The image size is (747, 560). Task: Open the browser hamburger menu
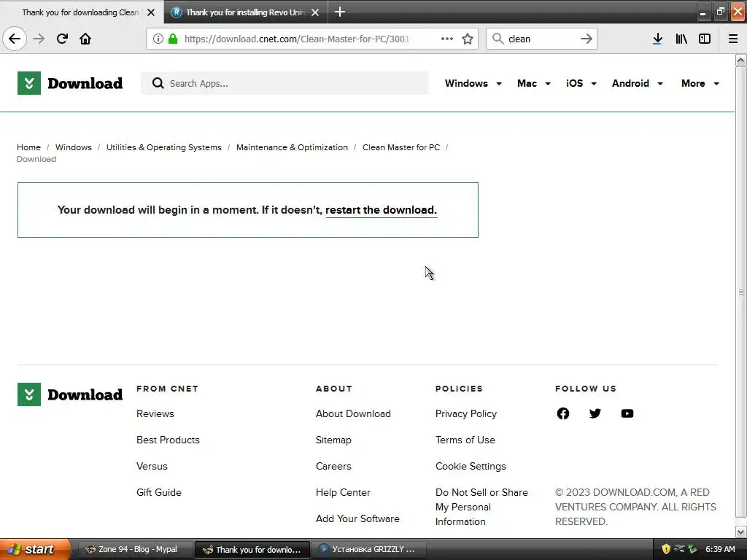click(733, 39)
